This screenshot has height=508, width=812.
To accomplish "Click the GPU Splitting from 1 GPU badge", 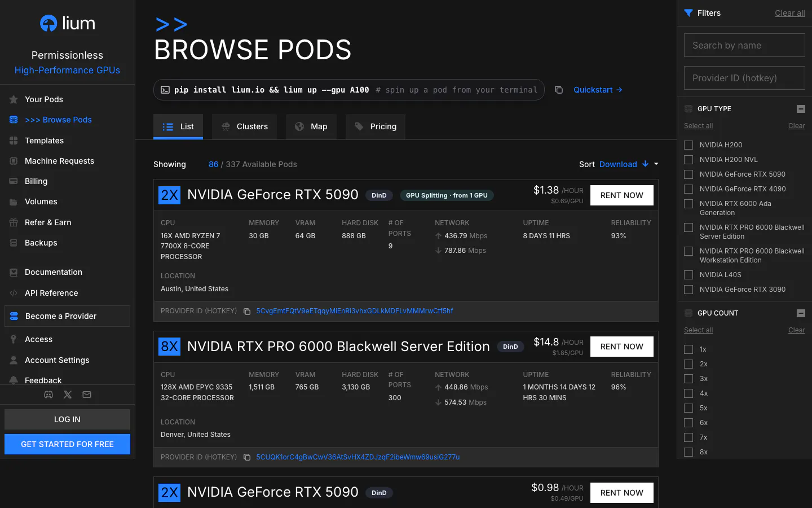I will coord(447,195).
